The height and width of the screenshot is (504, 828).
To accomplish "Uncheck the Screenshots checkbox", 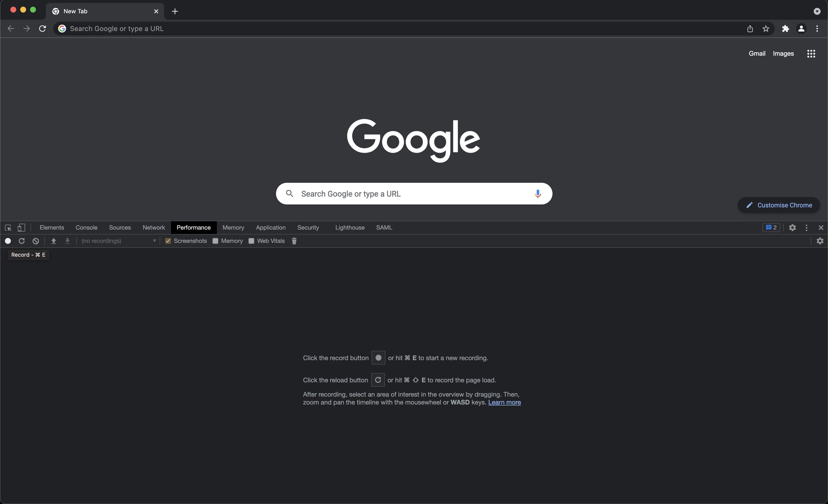I will point(168,241).
